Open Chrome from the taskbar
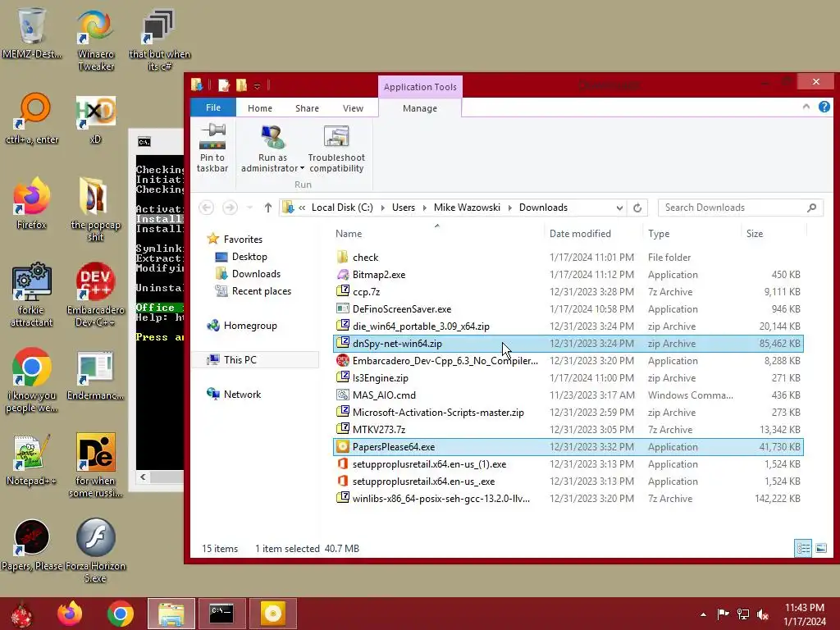The width and height of the screenshot is (840, 630). click(x=120, y=614)
